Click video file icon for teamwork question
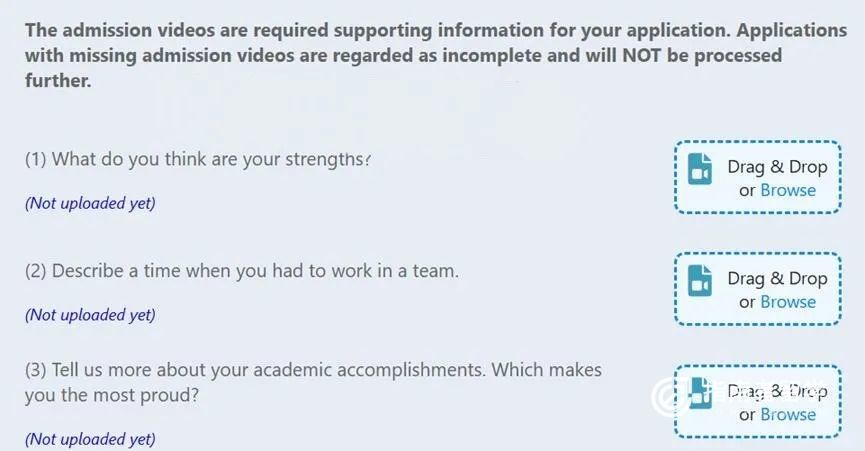The height and width of the screenshot is (451, 865). pos(700,281)
